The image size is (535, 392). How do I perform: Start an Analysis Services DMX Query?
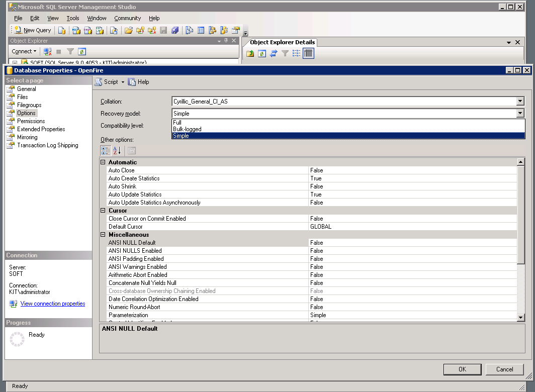tap(88, 30)
